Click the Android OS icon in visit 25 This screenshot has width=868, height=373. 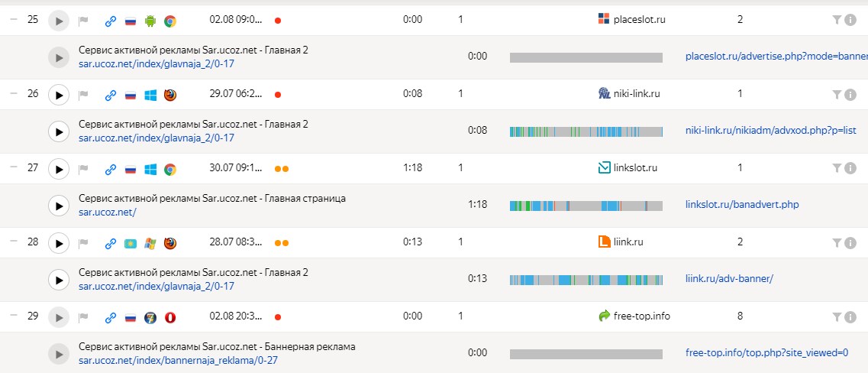[x=150, y=21]
